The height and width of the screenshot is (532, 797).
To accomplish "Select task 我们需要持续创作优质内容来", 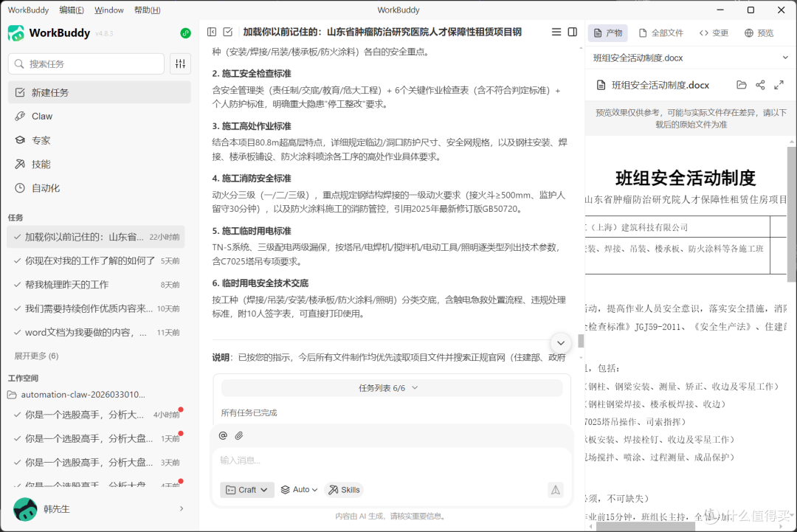I will (96, 308).
